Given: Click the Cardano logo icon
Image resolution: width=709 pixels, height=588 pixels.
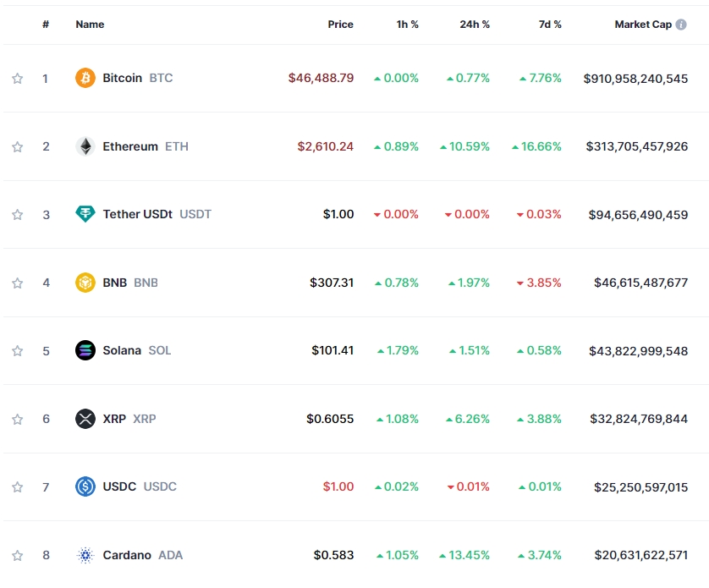Looking at the screenshot, I should pyautogui.click(x=85, y=555).
